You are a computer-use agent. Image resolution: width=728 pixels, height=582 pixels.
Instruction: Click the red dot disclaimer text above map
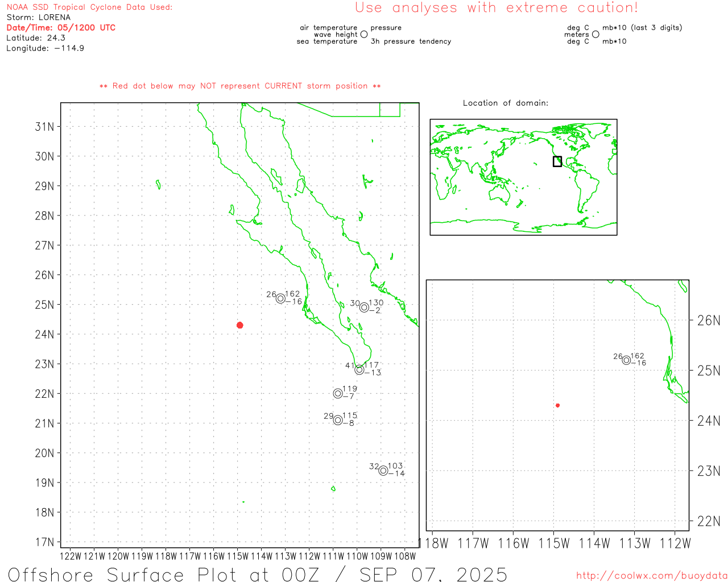click(x=240, y=86)
